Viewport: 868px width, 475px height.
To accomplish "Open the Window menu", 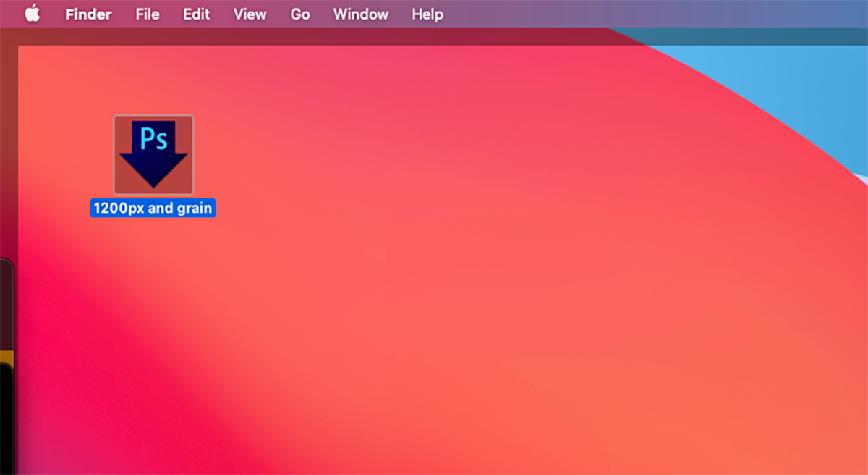I will click(x=361, y=14).
